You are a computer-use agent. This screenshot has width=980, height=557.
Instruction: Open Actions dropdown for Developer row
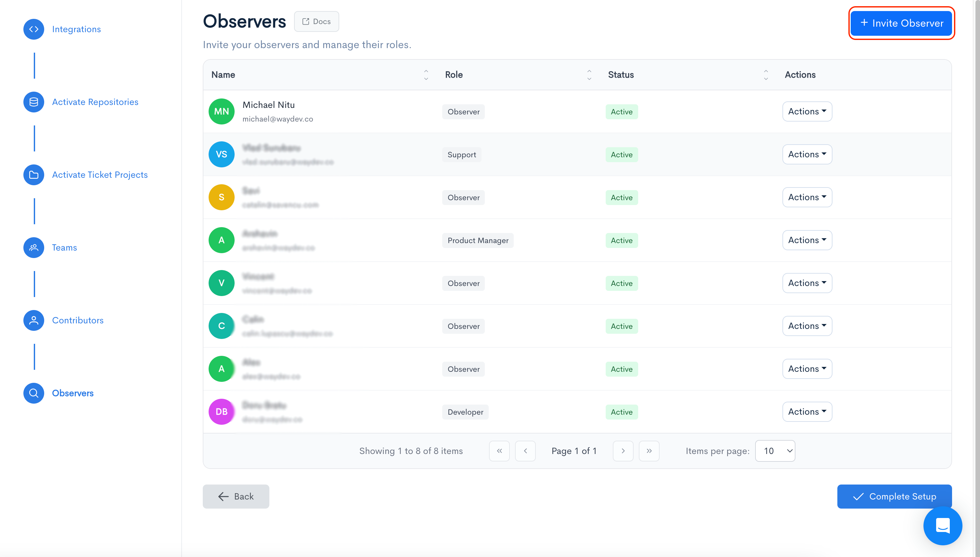click(807, 412)
